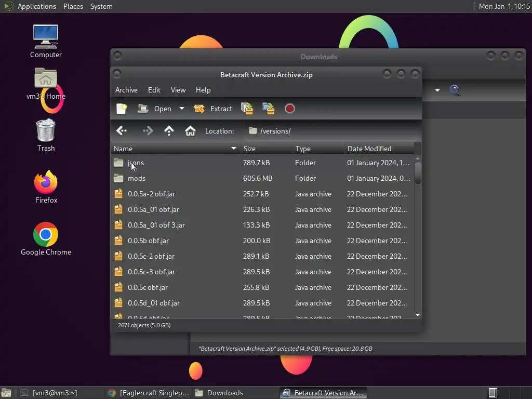Select 0.0.5a_01 obf 3.jar file
This screenshot has width=532, height=399.
pos(262,225)
